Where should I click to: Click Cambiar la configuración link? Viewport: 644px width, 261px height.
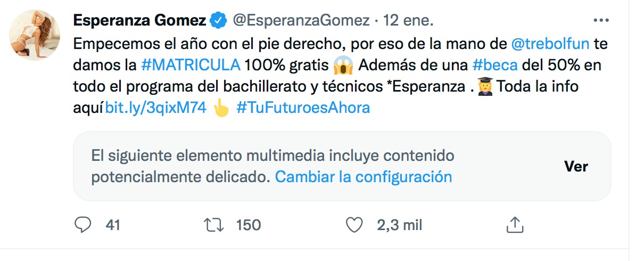coord(363,176)
